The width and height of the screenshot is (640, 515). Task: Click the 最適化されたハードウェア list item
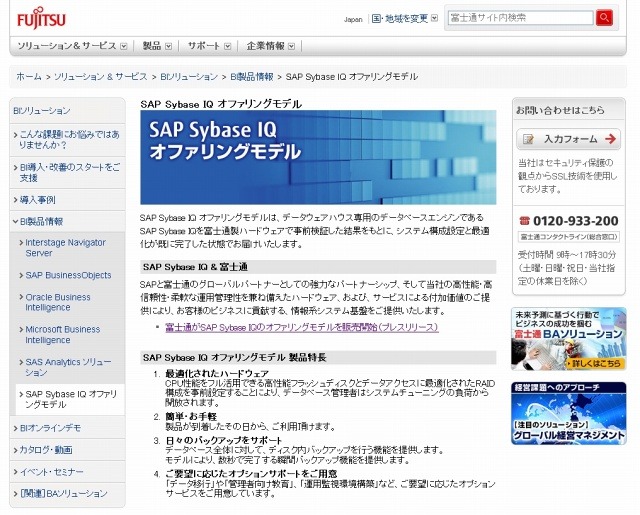pyautogui.click(x=217, y=373)
